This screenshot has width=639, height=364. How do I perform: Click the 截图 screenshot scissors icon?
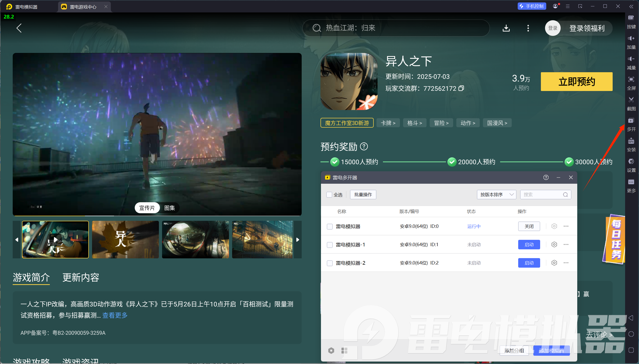631,100
